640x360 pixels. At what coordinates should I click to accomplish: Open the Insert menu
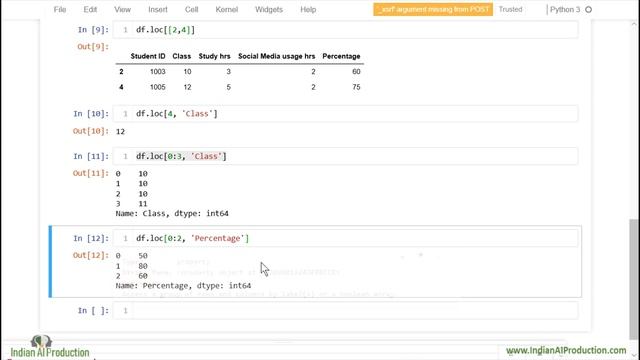click(158, 9)
